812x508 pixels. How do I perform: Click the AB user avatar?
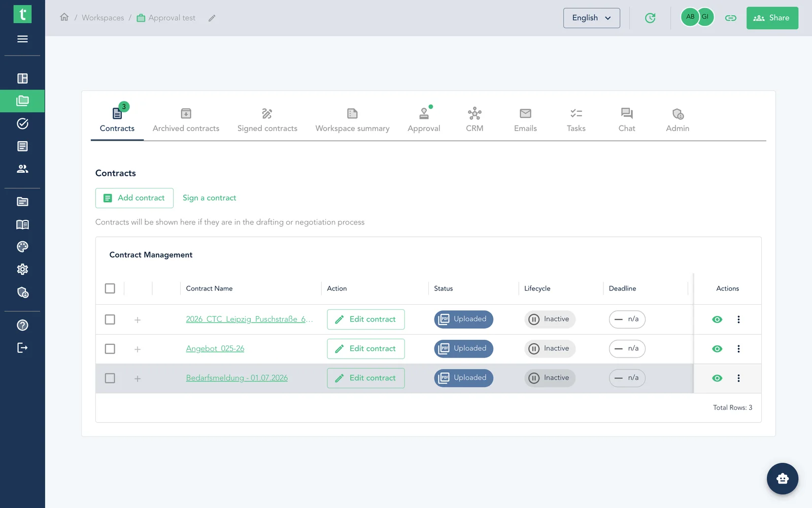(x=690, y=17)
